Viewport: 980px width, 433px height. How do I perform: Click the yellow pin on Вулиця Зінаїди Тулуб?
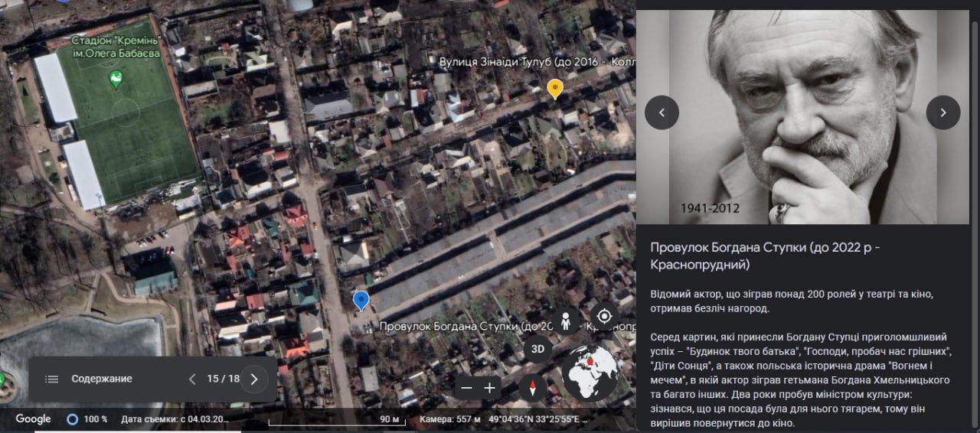[555, 88]
